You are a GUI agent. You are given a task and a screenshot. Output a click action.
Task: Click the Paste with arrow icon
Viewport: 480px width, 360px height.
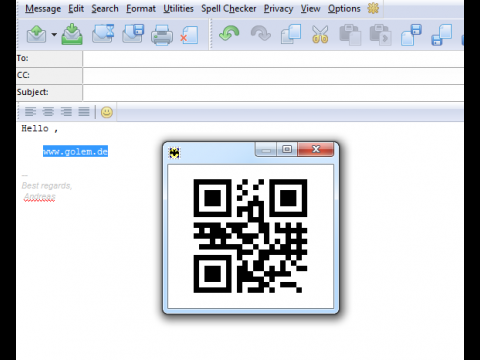[380, 34]
